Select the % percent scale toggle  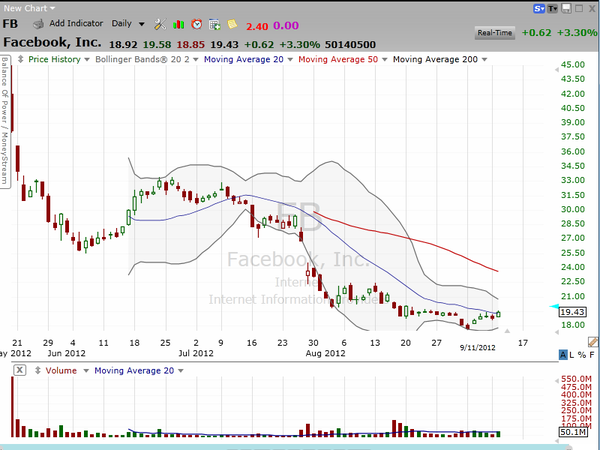click(x=582, y=355)
